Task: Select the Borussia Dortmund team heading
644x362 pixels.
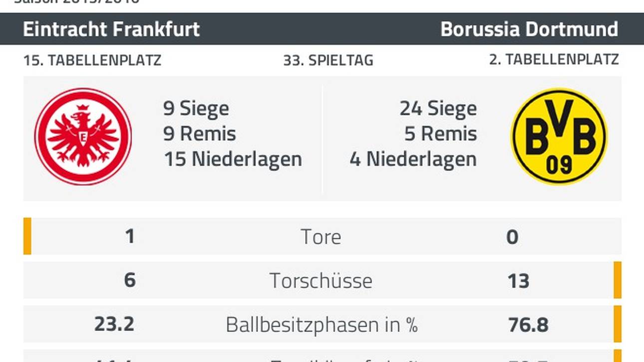Action: tap(529, 29)
